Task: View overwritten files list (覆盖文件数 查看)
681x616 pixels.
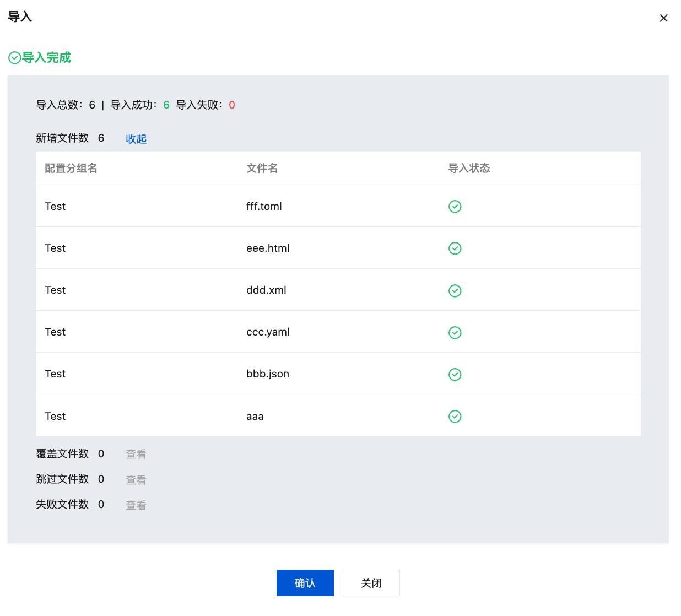Action: pyautogui.click(x=136, y=454)
